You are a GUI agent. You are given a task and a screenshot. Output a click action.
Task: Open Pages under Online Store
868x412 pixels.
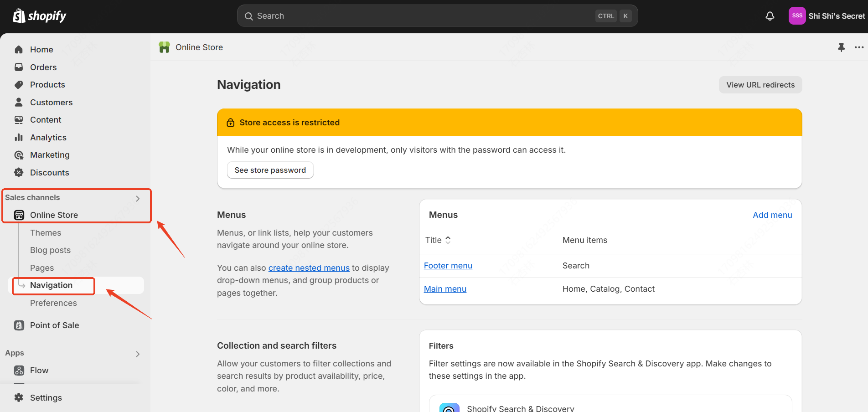pos(42,268)
